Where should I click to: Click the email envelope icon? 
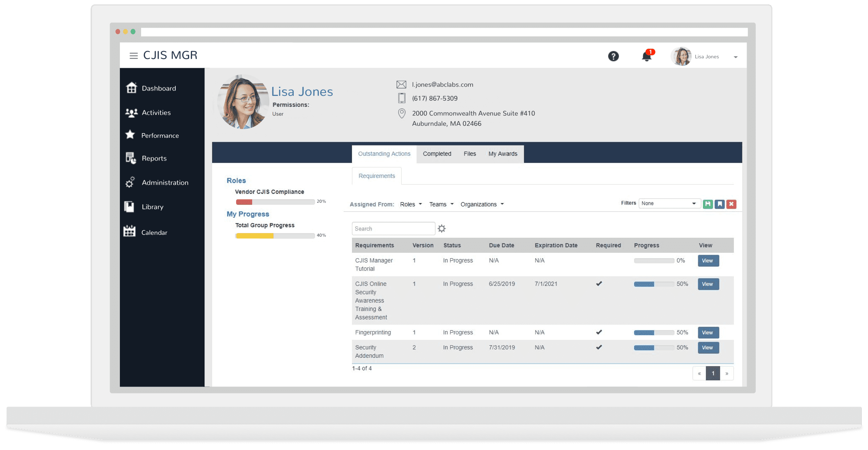pyautogui.click(x=401, y=85)
